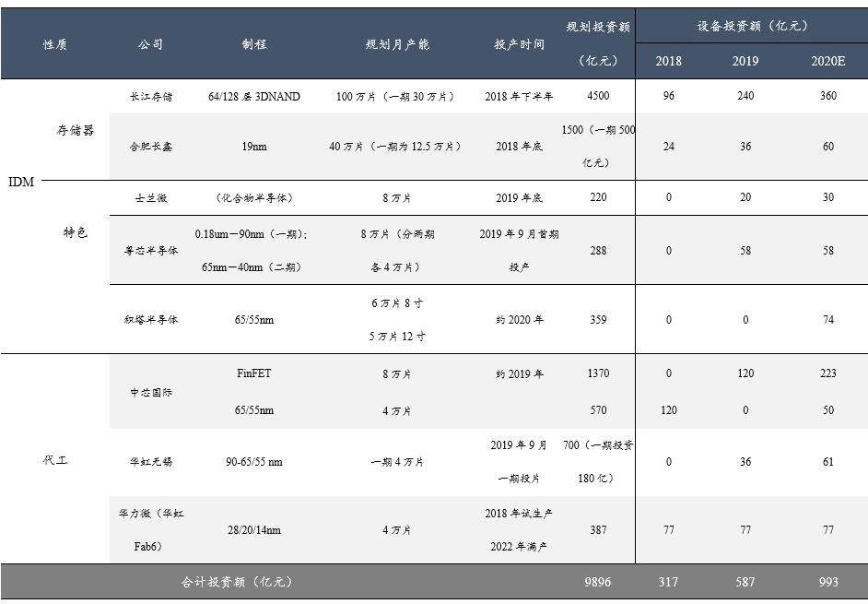Select the（化合物半导体）cell
Screen dimensions: 868x604
pyautogui.click(x=254, y=198)
